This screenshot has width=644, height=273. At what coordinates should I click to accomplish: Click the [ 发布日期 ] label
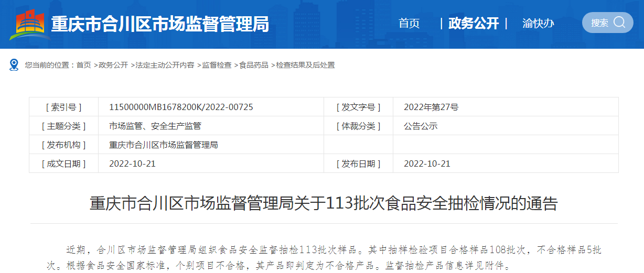(358, 163)
